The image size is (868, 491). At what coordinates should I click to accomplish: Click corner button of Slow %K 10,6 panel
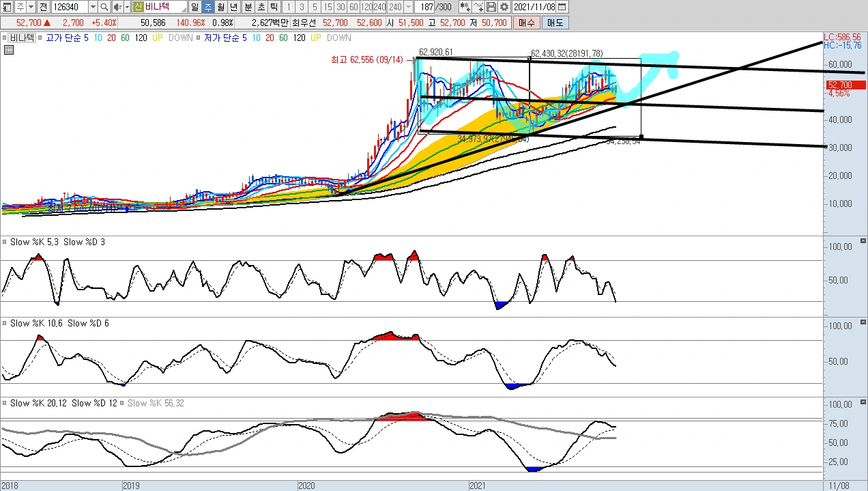point(863,322)
